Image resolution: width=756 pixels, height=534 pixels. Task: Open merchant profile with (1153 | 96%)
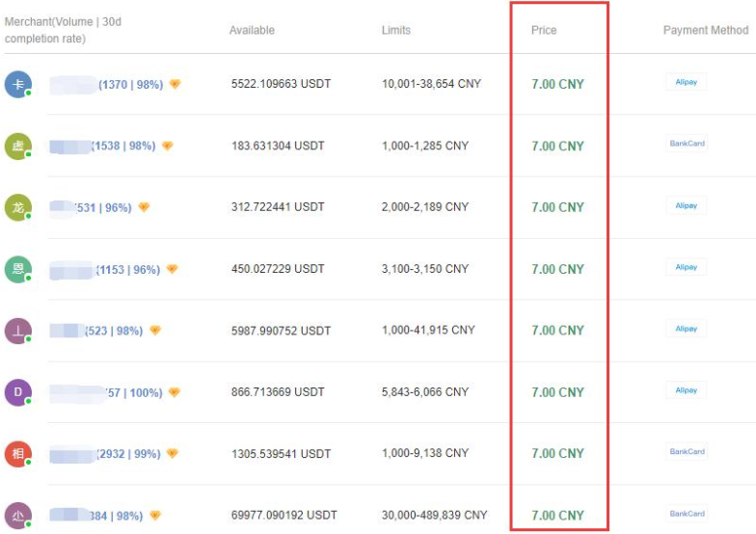[128, 270]
